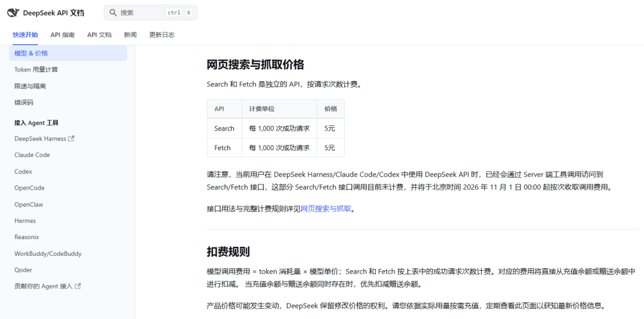
Task: Switch to the 快速开始 tab
Action: pos(25,35)
